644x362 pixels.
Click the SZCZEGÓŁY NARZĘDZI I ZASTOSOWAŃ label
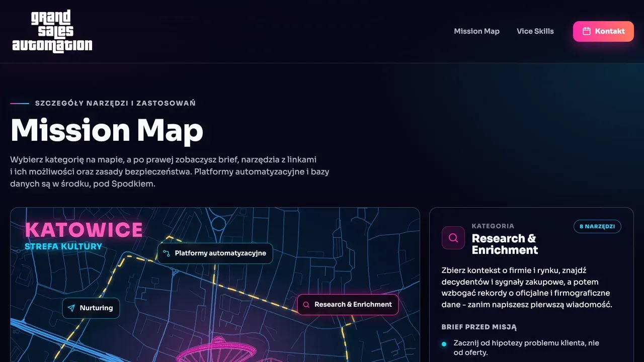115,103
